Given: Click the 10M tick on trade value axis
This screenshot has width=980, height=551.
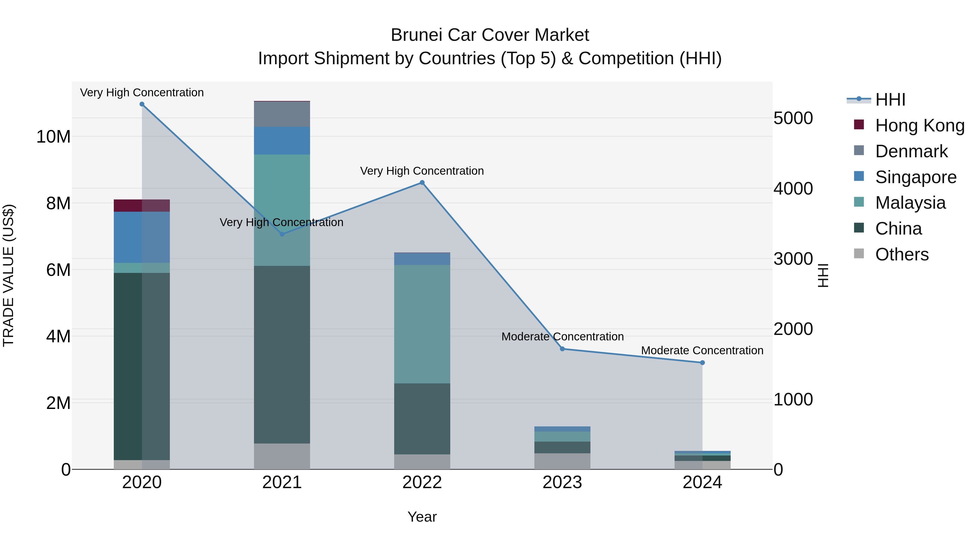Looking at the screenshot, I should pyautogui.click(x=53, y=137).
